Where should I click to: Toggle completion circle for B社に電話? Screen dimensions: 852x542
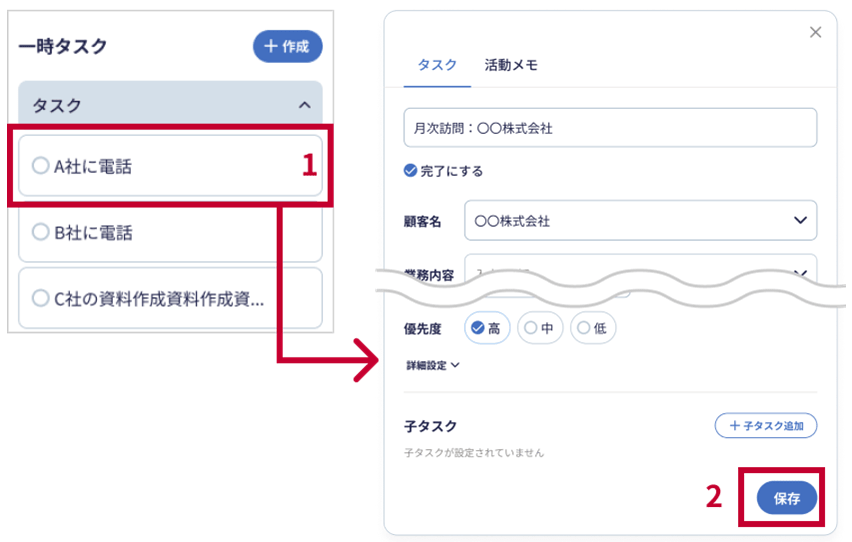(x=40, y=232)
